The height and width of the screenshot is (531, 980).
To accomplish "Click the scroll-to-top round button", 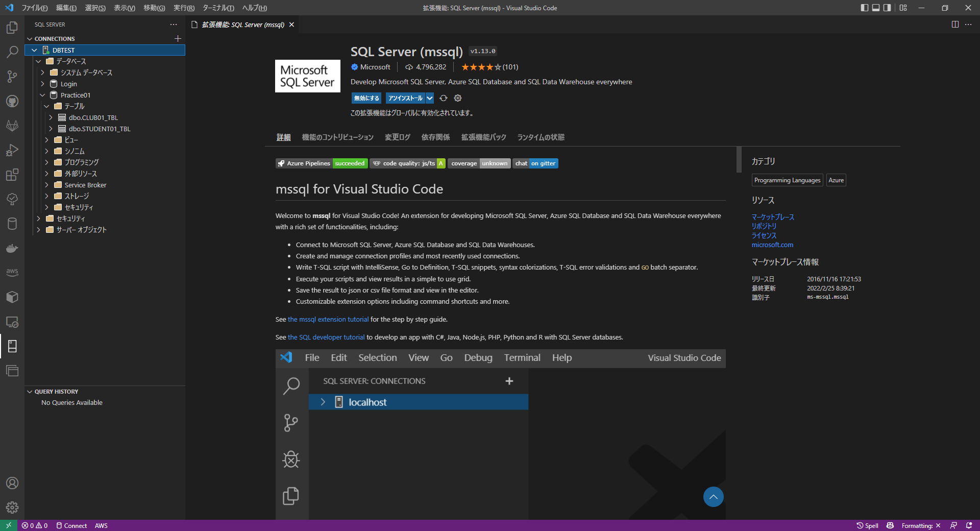I will pyautogui.click(x=714, y=497).
